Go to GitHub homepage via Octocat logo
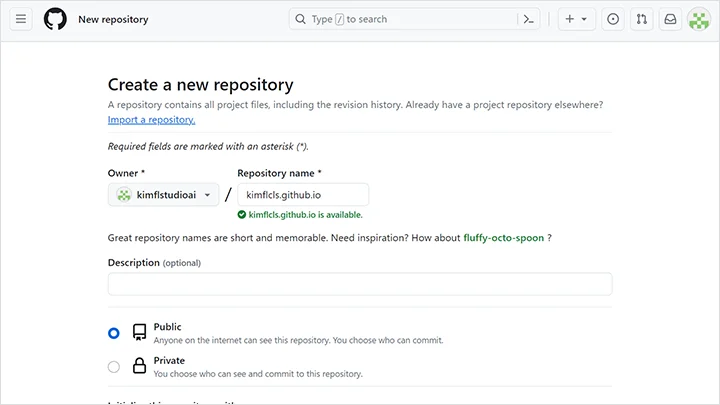The height and width of the screenshot is (405, 720). coord(55,19)
